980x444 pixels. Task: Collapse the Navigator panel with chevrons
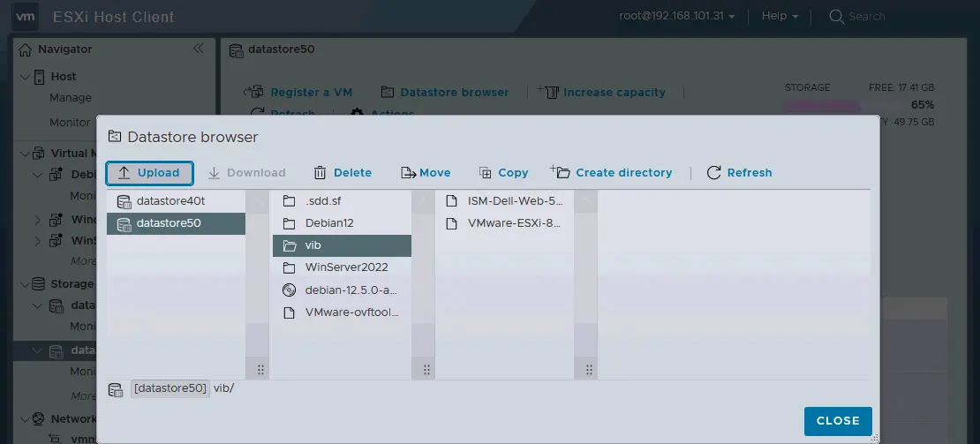click(x=198, y=48)
